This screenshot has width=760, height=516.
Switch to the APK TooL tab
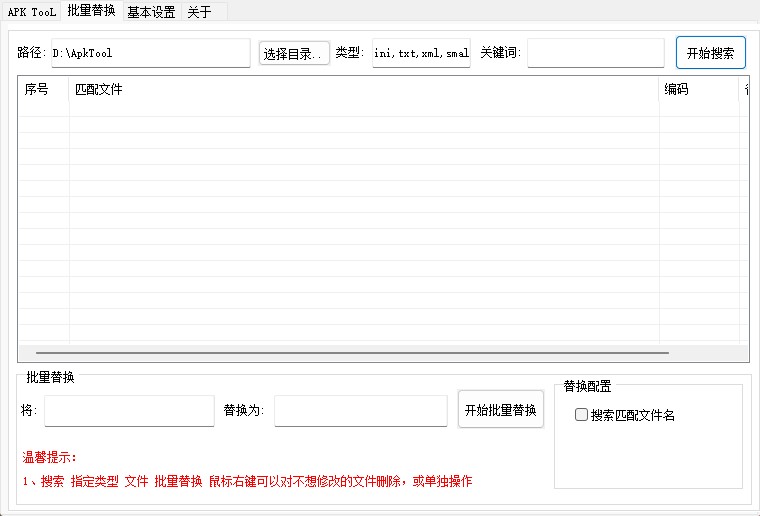33,12
